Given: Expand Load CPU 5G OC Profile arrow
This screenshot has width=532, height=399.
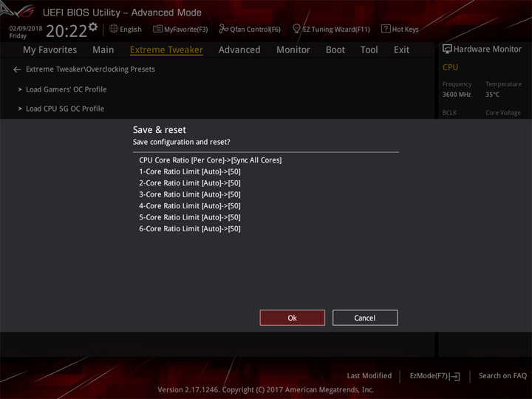Looking at the screenshot, I should point(20,109).
